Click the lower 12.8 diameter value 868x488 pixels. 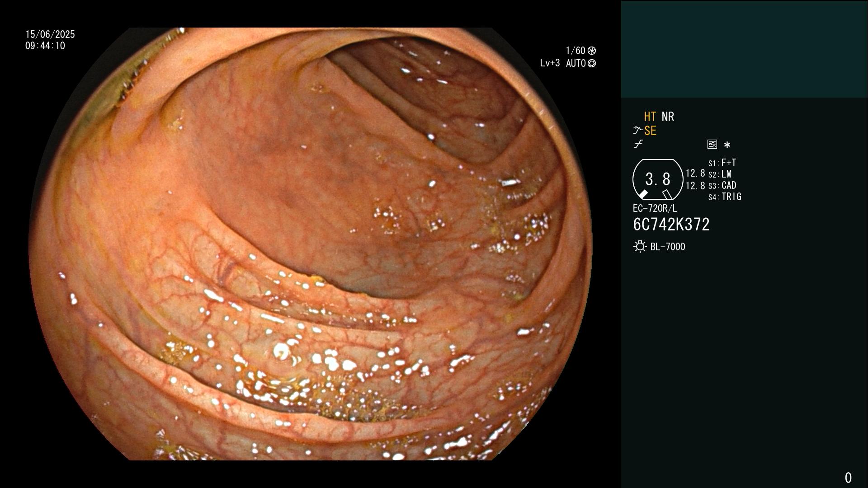[695, 185]
